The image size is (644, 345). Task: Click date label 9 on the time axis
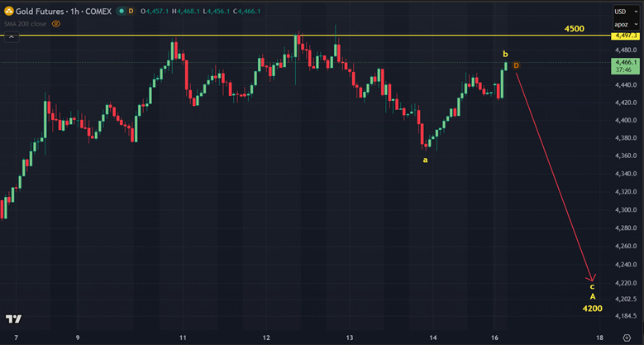(78, 338)
